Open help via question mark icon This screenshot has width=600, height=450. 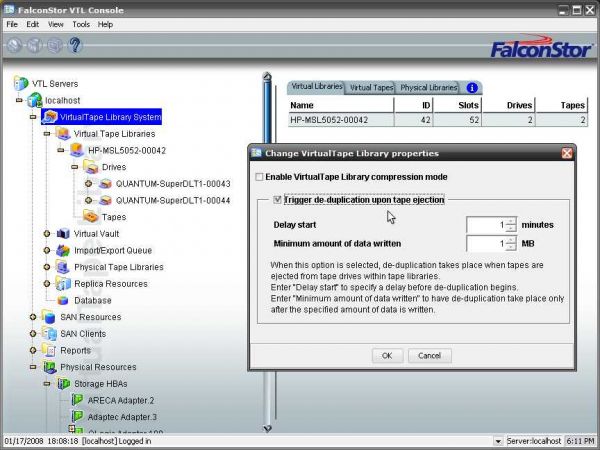(75, 45)
